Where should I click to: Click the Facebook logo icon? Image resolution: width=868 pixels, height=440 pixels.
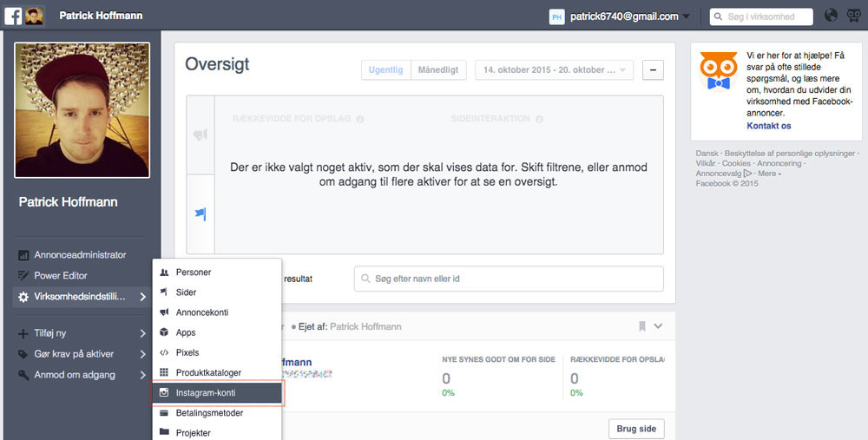pos(13,16)
